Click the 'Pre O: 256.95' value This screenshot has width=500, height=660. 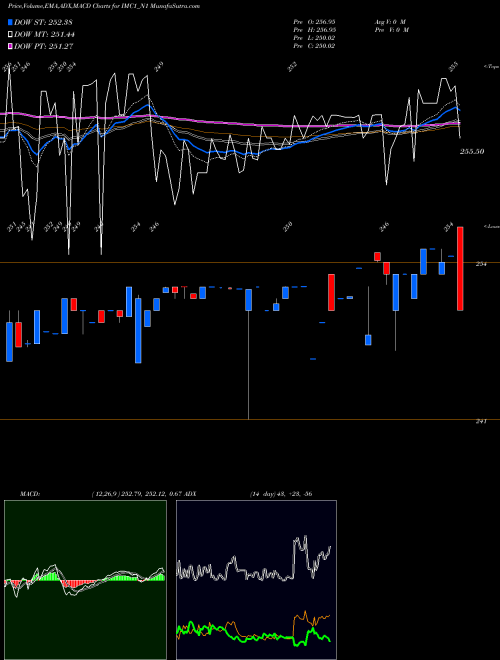pos(314,22)
